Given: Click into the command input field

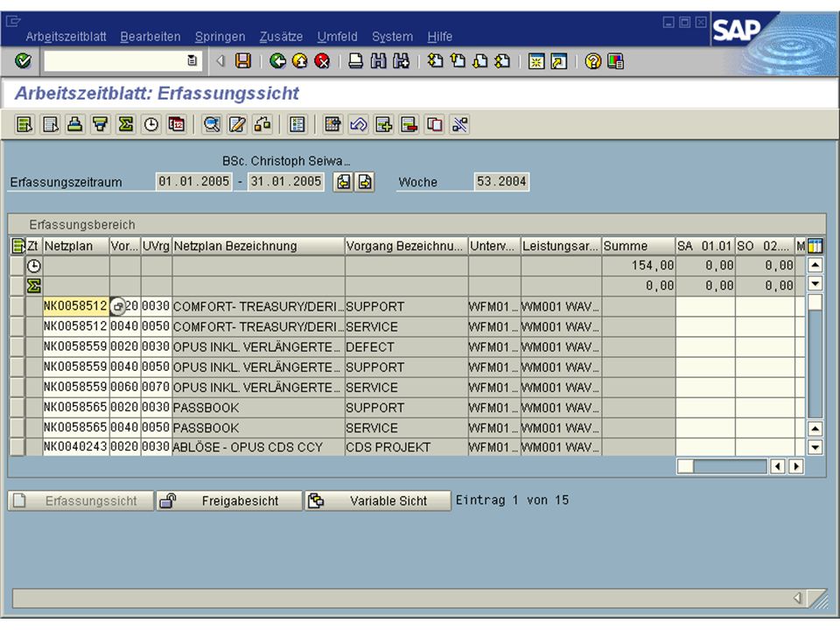Looking at the screenshot, I should coord(116,61).
